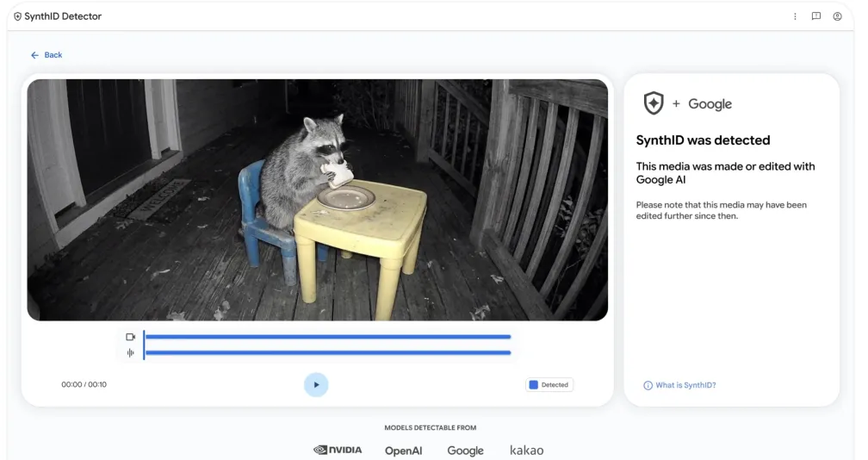The width and height of the screenshot is (868, 460).
Task: Click the OpenAI logo text
Action: click(x=404, y=451)
